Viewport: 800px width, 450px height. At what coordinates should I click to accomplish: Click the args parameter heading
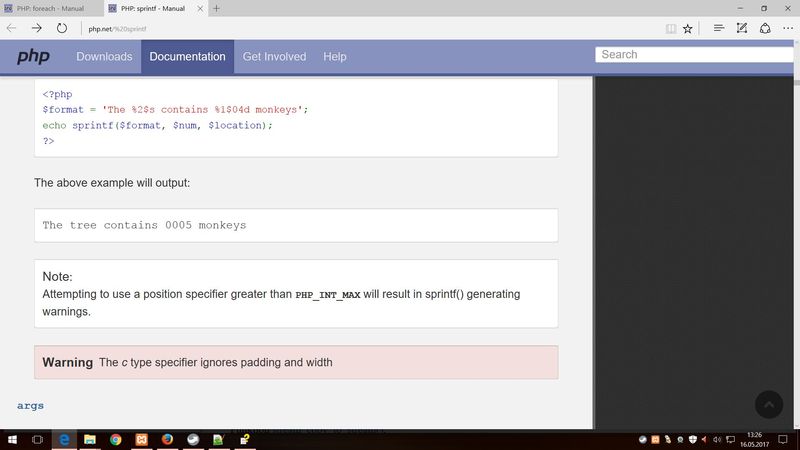point(30,406)
